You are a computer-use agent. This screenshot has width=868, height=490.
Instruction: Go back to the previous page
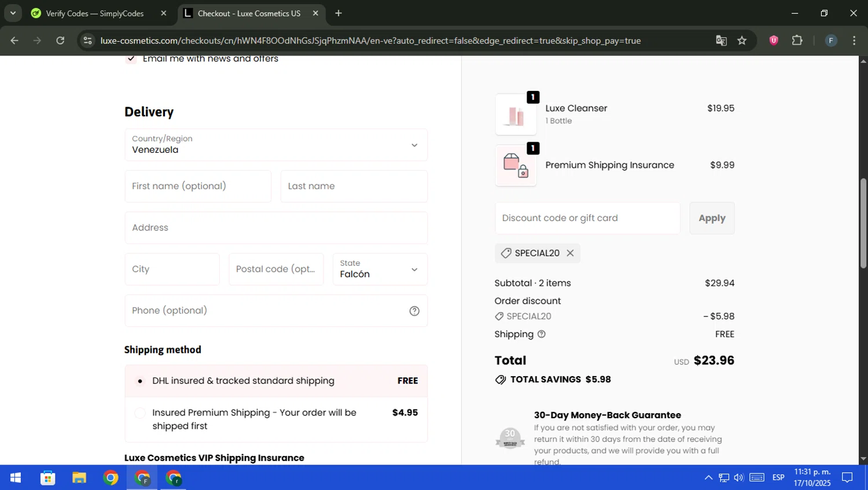point(14,40)
